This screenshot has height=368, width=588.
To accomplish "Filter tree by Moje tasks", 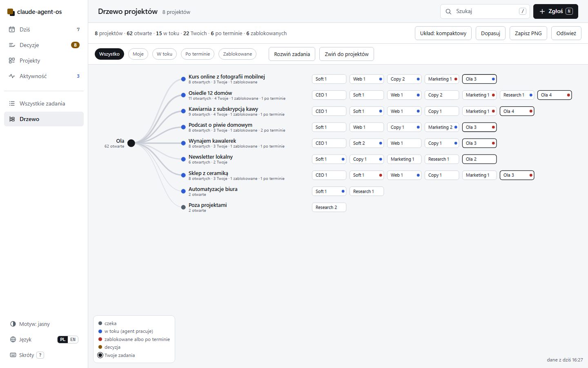I will pyautogui.click(x=138, y=54).
